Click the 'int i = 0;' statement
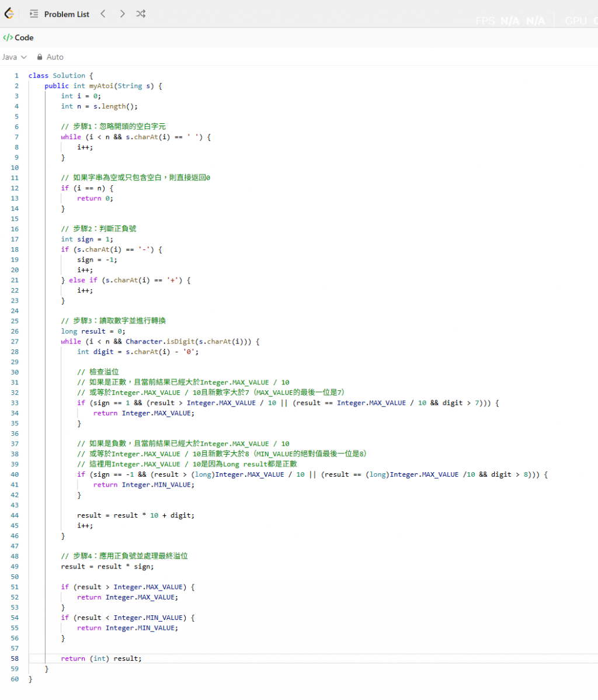The width and height of the screenshot is (598, 700). click(x=81, y=96)
